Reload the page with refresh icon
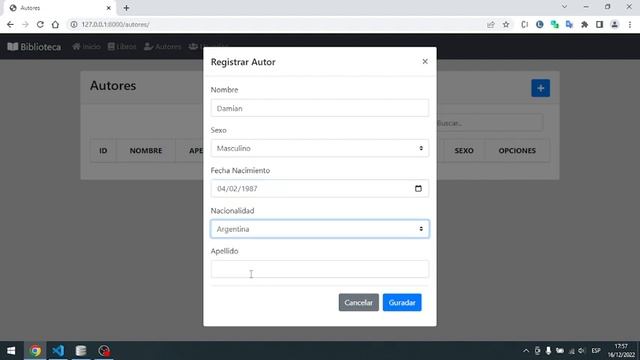The image size is (640, 360). point(40,24)
